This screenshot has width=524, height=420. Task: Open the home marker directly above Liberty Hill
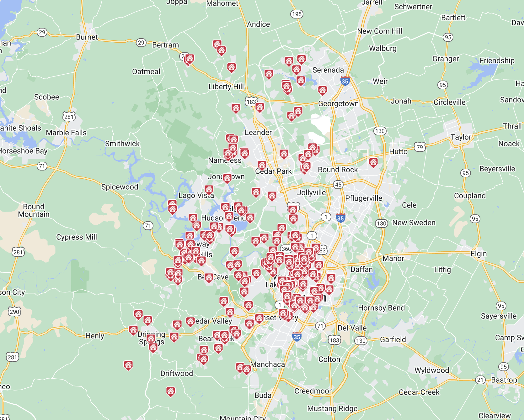(x=232, y=67)
